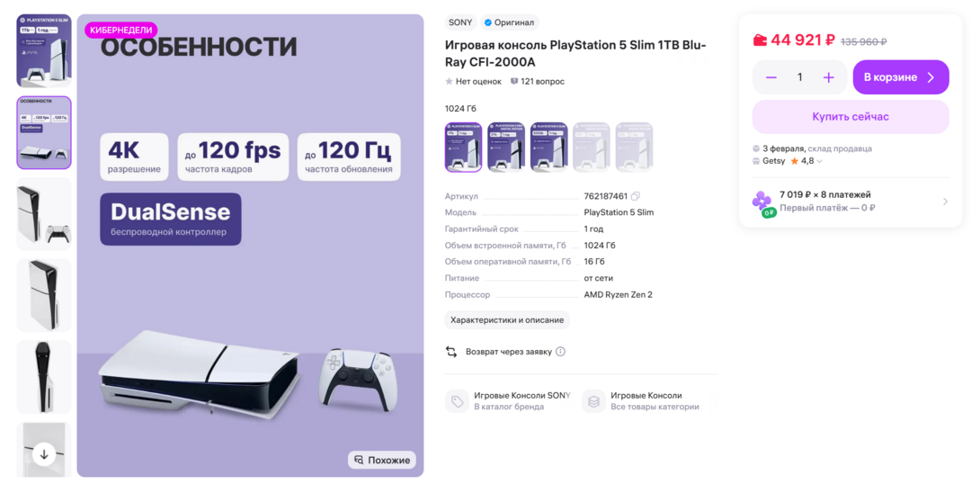The image size is (980, 502).
Task: Choose the second variant labeled Digital Edition
Action: (506, 147)
